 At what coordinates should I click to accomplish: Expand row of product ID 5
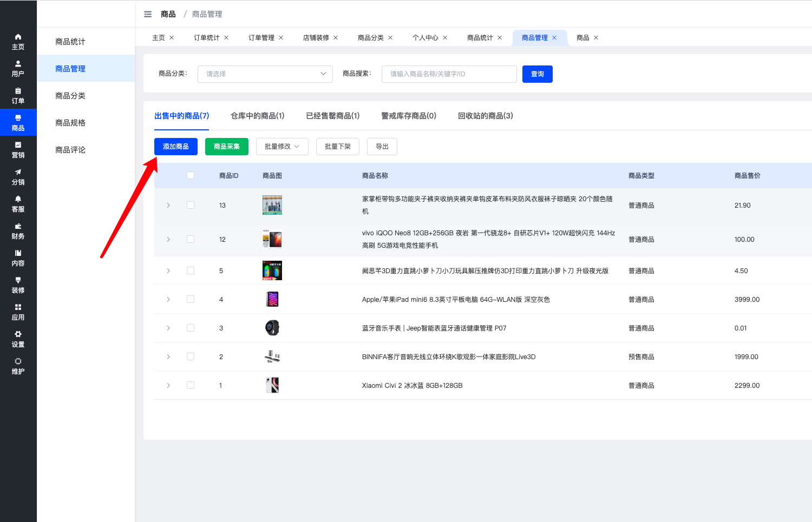(x=168, y=270)
